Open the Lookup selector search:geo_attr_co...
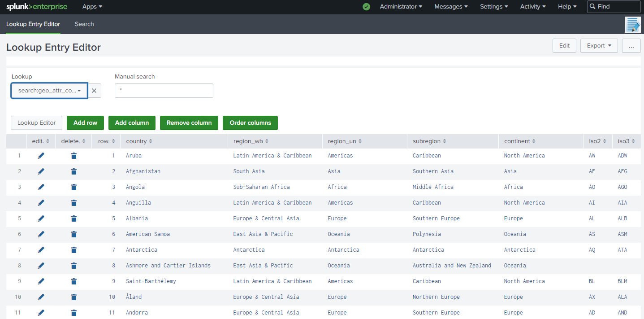The image size is (644, 319). click(x=49, y=91)
